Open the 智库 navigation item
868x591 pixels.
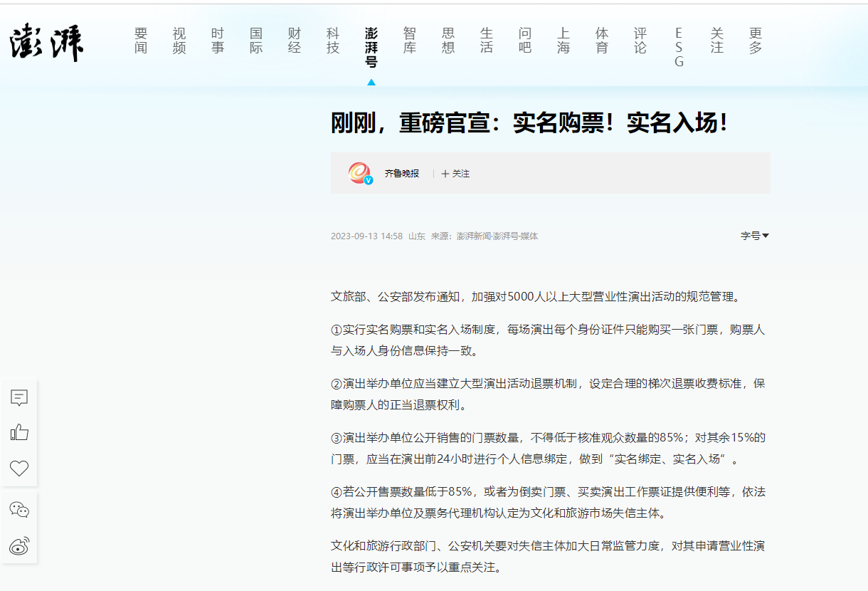click(x=410, y=41)
